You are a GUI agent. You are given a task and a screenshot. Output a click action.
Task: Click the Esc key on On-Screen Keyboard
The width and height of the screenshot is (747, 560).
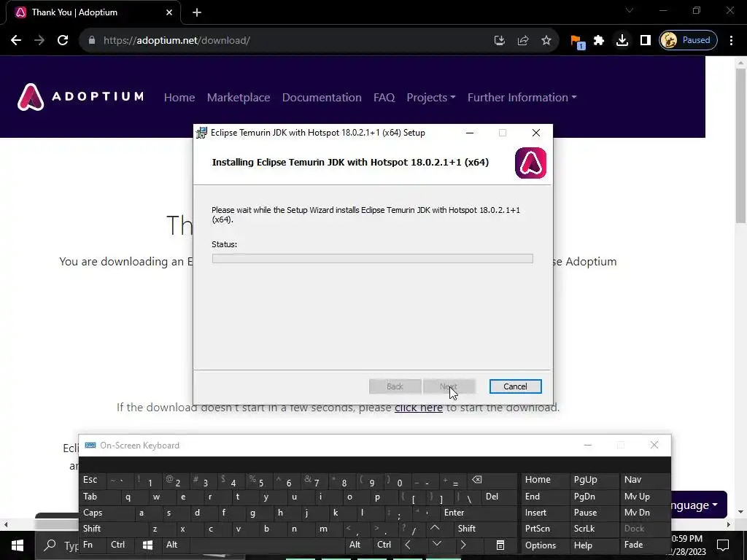(x=93, y=480)
